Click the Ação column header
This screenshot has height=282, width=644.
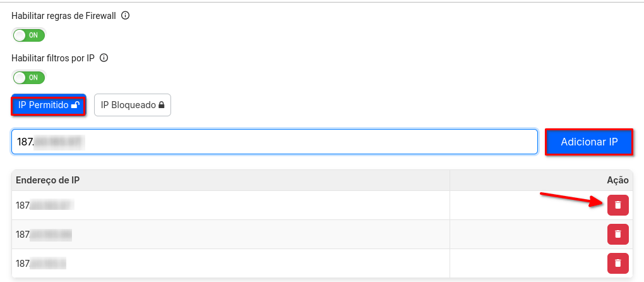tap(617, 180)
